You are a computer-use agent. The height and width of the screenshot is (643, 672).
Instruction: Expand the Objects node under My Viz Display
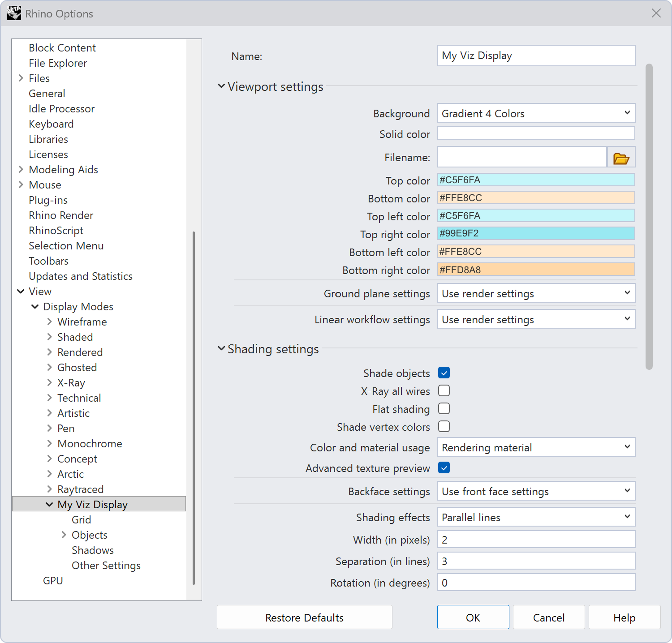point(64,535)
